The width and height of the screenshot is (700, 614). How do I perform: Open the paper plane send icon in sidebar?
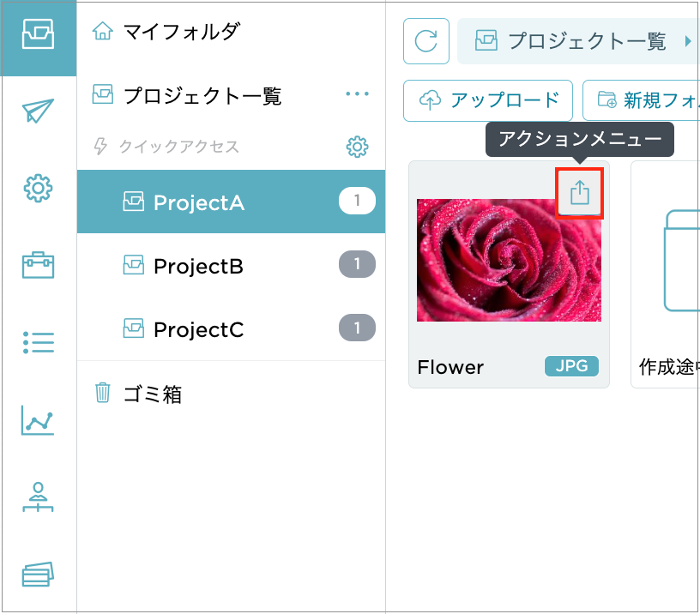click(x=38, y=111)
